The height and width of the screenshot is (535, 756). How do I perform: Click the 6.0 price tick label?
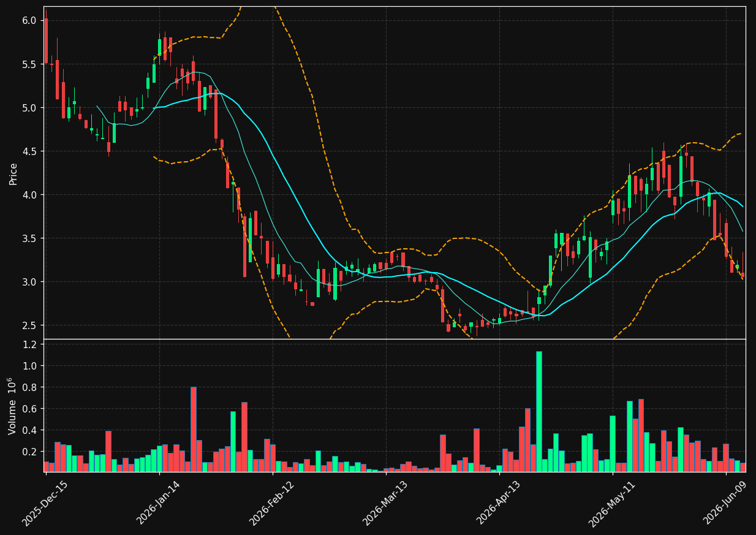29,21
